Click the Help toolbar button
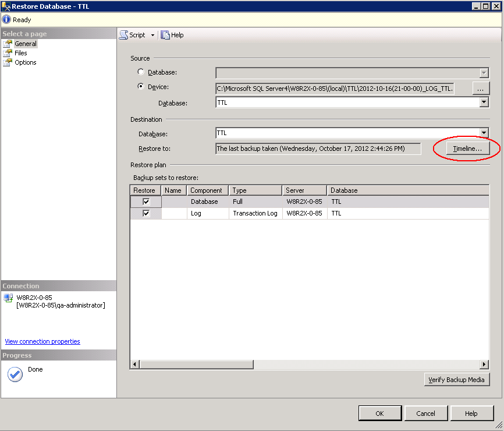Viewport: 504px width, 431px height. [172, 35]
